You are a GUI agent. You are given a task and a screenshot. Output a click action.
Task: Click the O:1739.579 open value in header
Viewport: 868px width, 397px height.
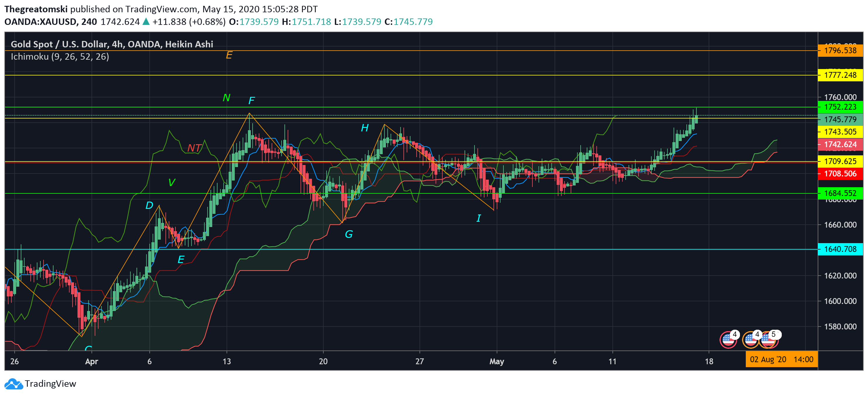click(254, 22)
